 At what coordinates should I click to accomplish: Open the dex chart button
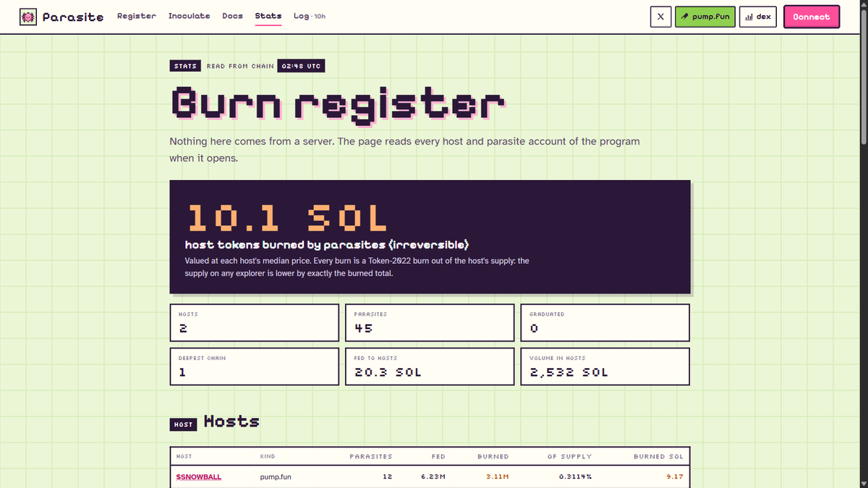click(x=758, y=17)
